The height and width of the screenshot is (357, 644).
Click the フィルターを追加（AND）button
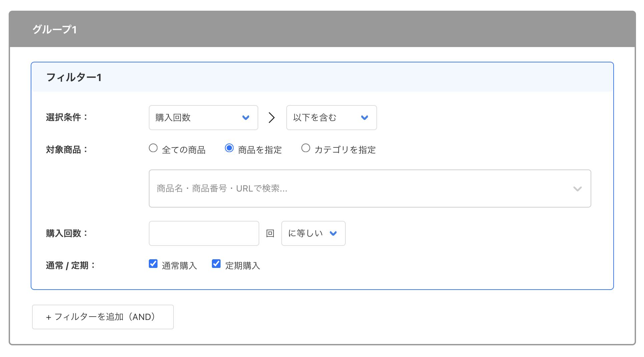102,317
